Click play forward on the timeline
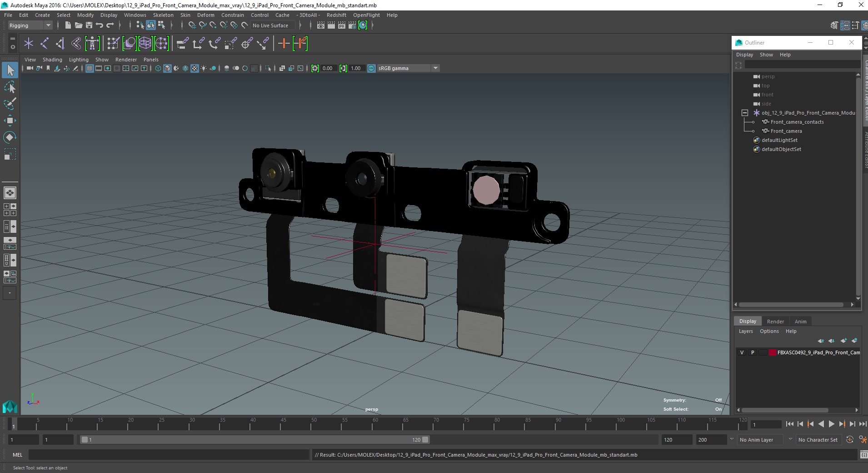Image resolution: width=868 pixels, height=473 pixels. point(831,424)
